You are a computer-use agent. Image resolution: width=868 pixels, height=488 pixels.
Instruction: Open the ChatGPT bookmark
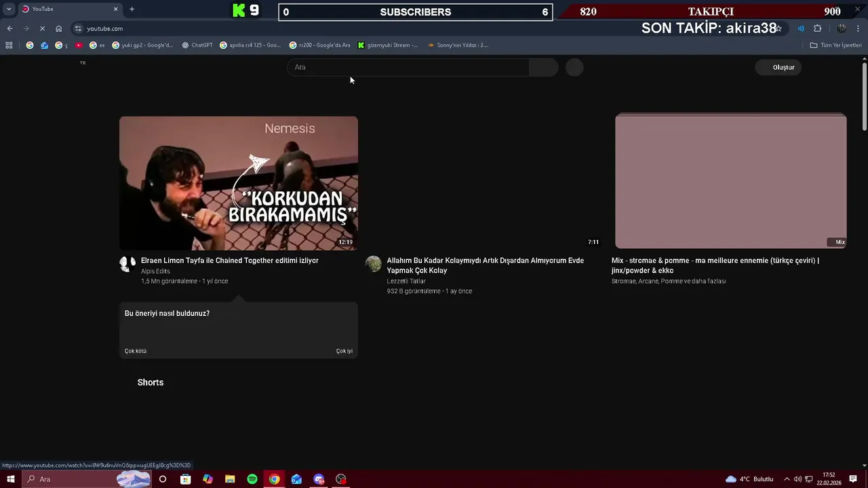click(197, 45)
